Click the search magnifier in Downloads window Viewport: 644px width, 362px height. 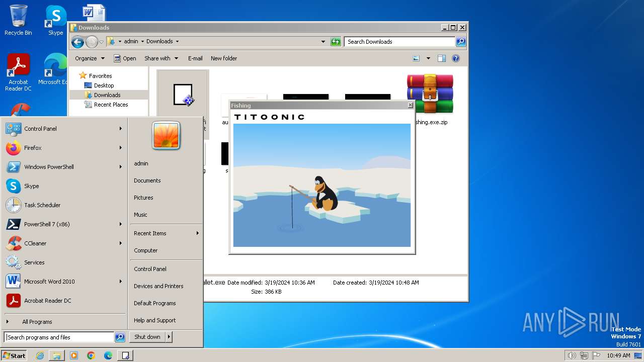460,42
